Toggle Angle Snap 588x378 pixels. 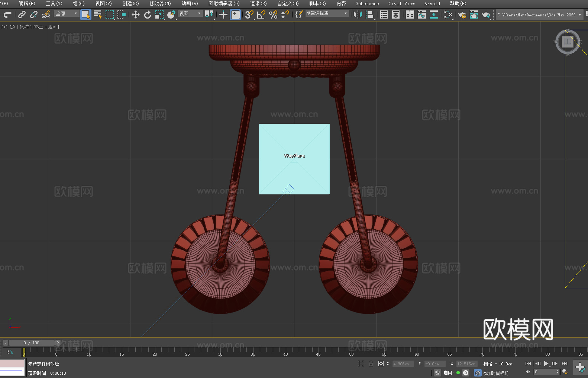261,15
